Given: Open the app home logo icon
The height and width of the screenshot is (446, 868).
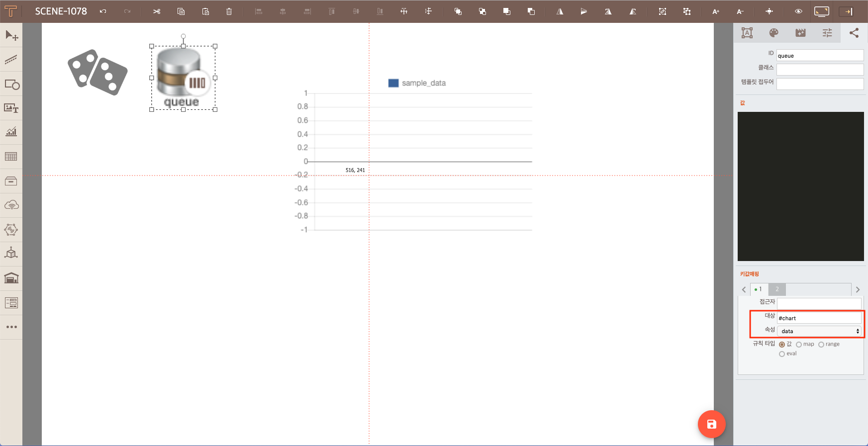Looking at the screenshot, I should [x=10, y=11].
